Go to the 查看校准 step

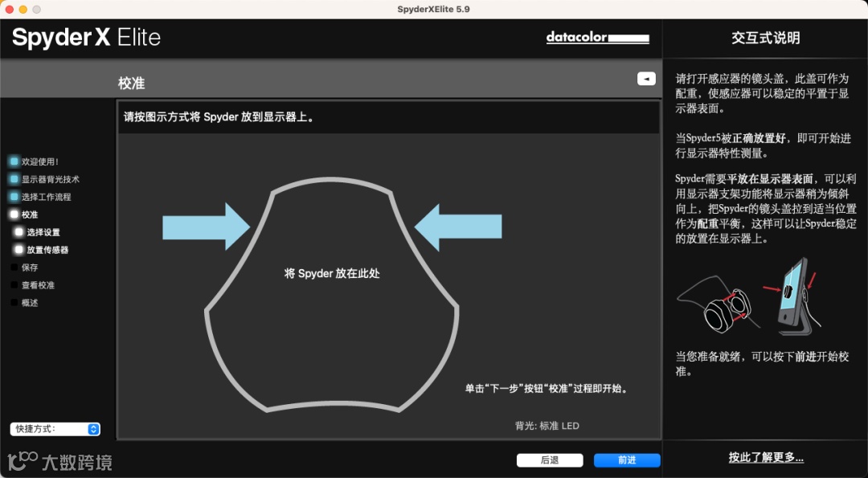pos(32,285)
